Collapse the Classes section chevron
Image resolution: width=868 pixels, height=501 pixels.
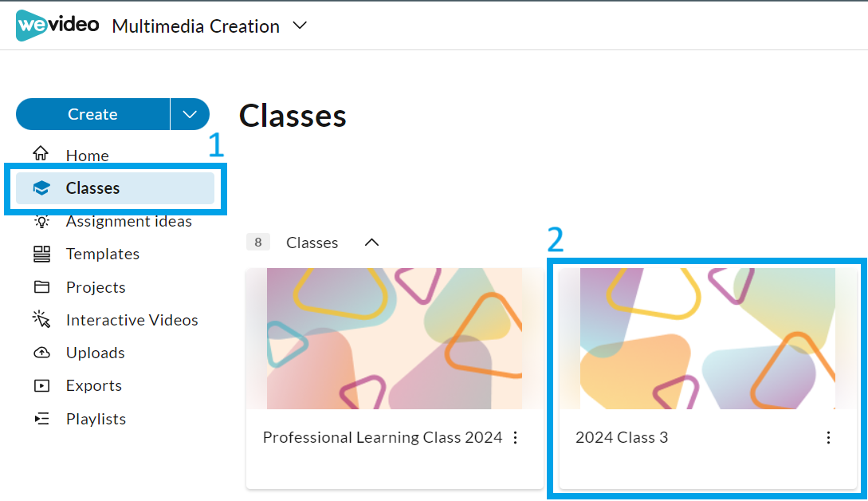pos(371,242)
